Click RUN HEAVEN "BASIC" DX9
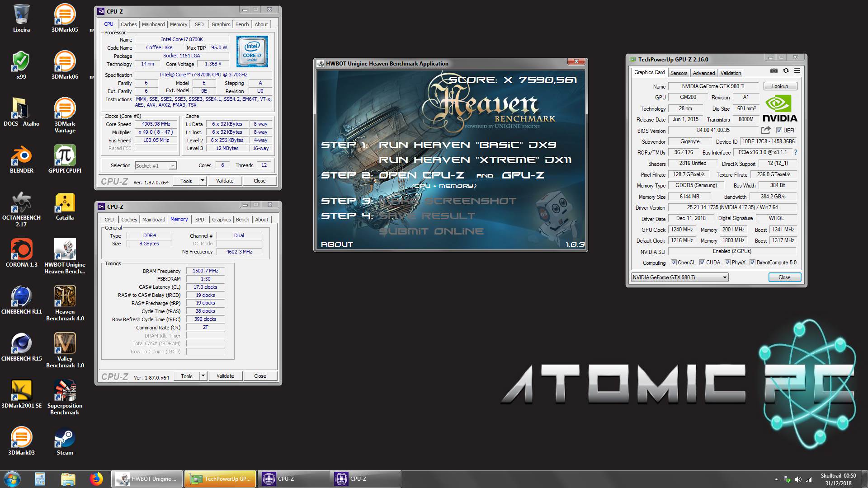Screen dimensions: 868x488 point(467,145)
